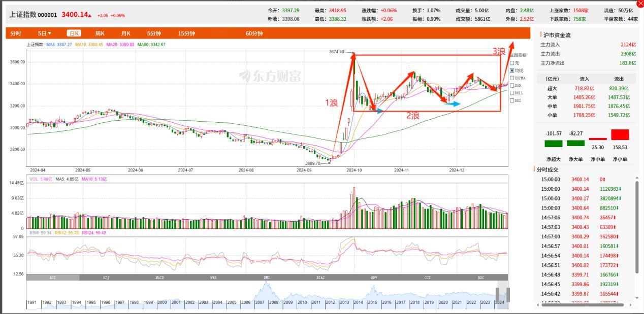
Task: Switch to 分时 intraday view
Action: pyautogui.click(x=16, y=33)
